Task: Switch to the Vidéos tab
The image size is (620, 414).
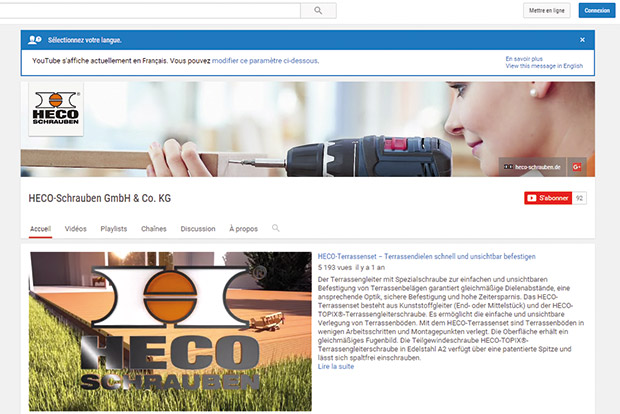Action: click(x=76, y=229)
